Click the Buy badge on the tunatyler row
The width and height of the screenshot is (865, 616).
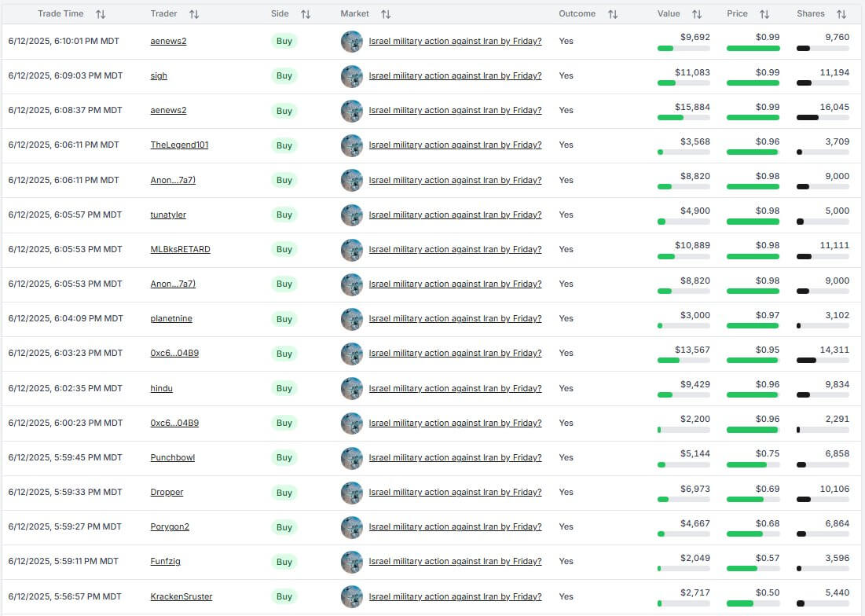[x=284, y=214]
